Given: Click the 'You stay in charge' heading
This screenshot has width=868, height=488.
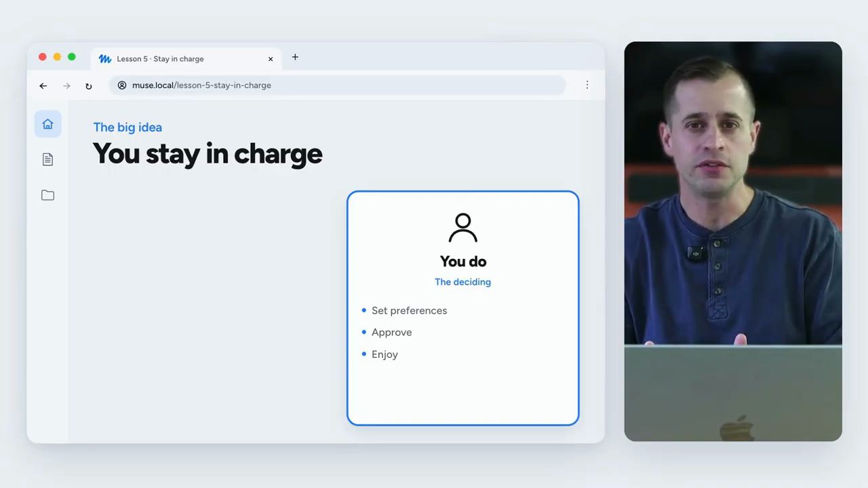Looking at the screenshot, I should click(208, 154).
